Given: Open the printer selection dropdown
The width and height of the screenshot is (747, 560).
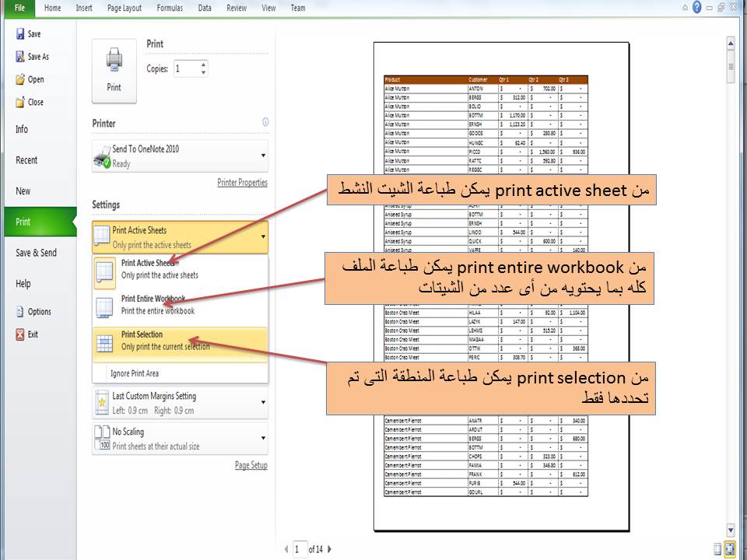Looking at the screenshot, I should pos(263,156).
